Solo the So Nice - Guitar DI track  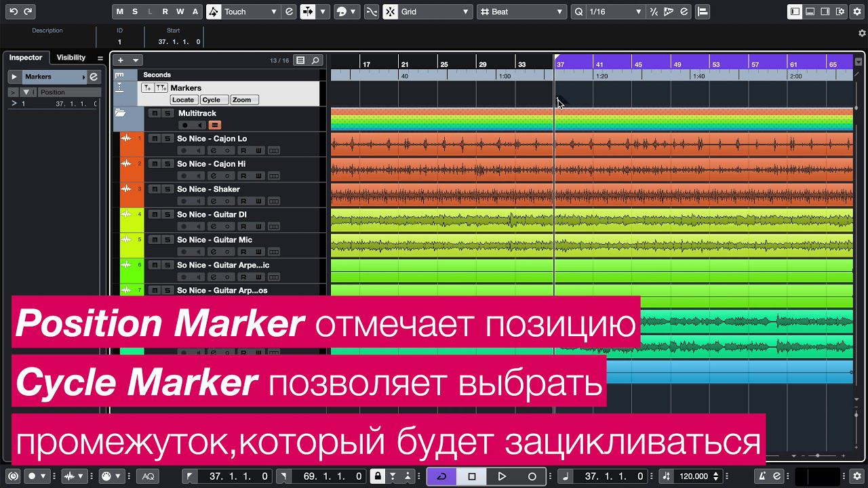[x=167, y=215]
